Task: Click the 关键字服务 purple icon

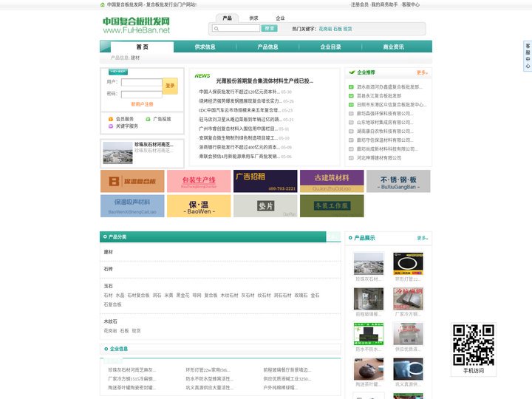Action: pos(111,126)
